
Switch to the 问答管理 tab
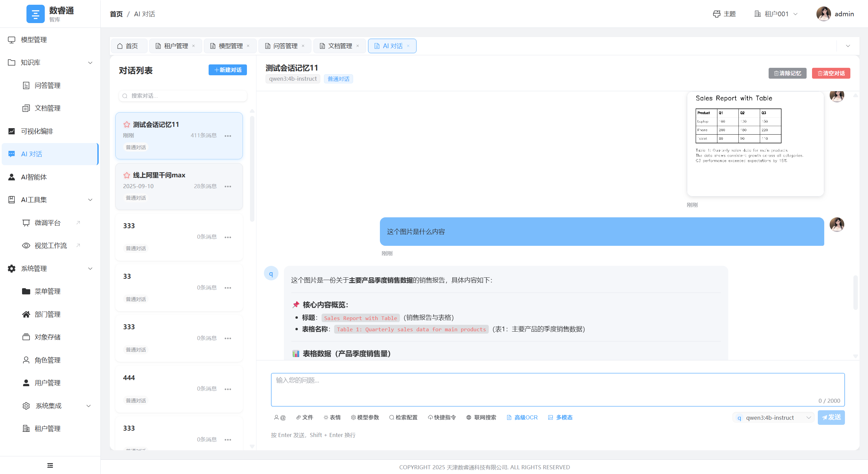[x=285, y=45]
